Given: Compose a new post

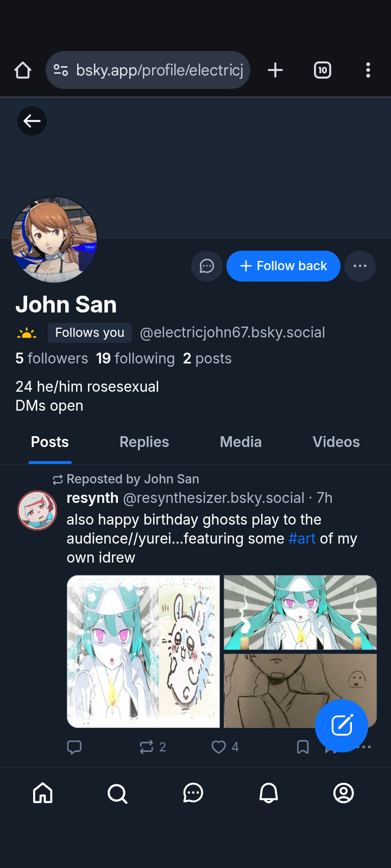Looking at the screenshot, I should click(x=342, y=725).
